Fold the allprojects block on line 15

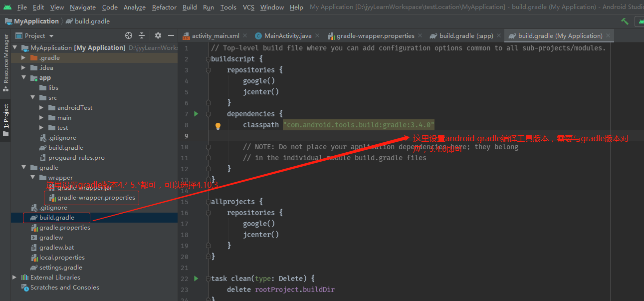208,202
